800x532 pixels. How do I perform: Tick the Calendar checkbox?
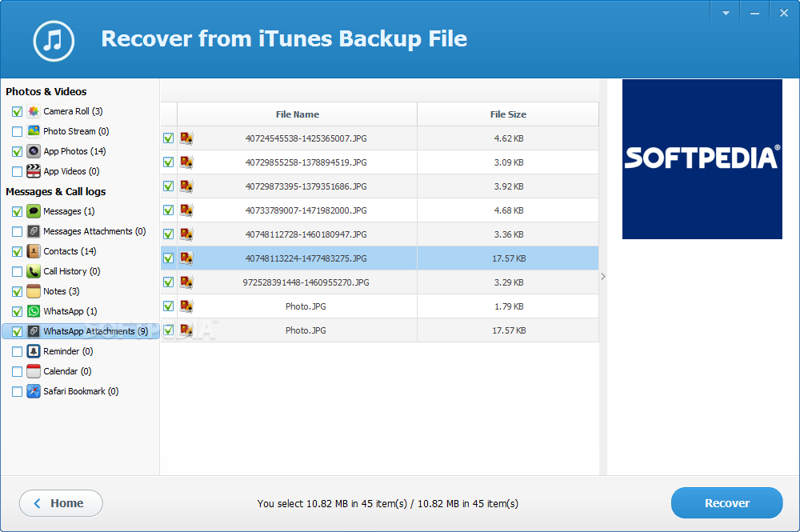(x=17, y=371)
